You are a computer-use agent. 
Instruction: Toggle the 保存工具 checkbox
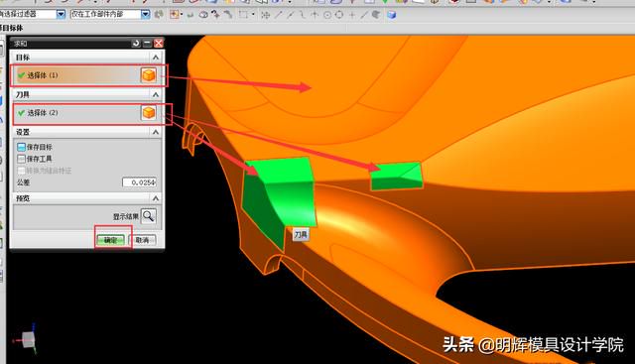[x=21, y=159]
